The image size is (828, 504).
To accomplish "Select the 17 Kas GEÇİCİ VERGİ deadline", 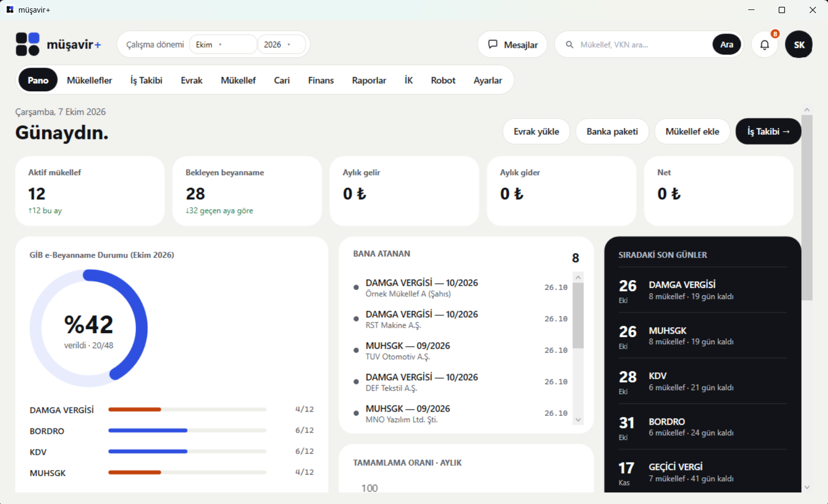I will pyautogui.click(x=703, y=472).
